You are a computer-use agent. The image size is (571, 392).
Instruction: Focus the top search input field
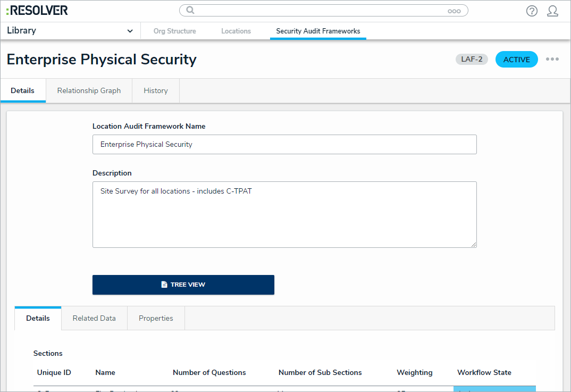(319, 11)
